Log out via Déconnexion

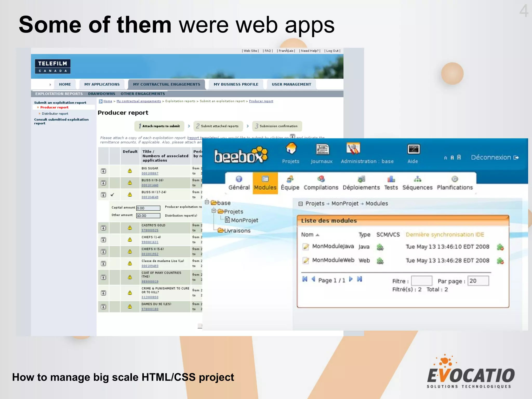[495, 157]
